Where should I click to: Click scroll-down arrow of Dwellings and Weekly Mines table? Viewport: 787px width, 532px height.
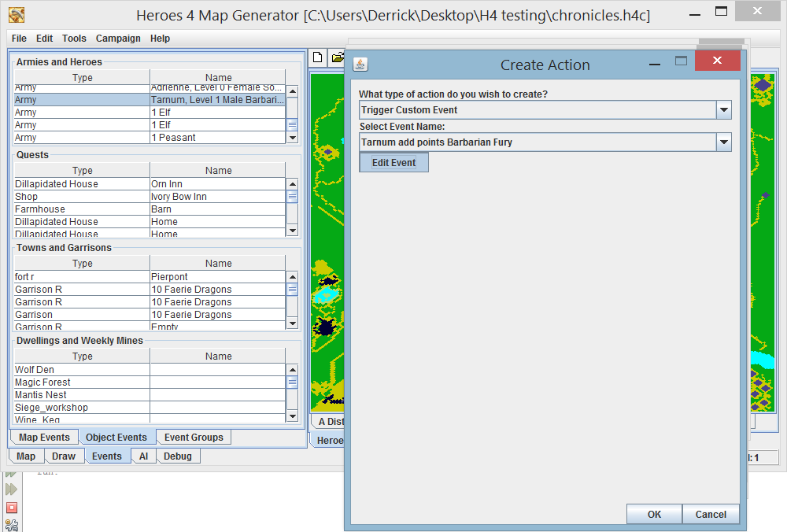point(293,416)
